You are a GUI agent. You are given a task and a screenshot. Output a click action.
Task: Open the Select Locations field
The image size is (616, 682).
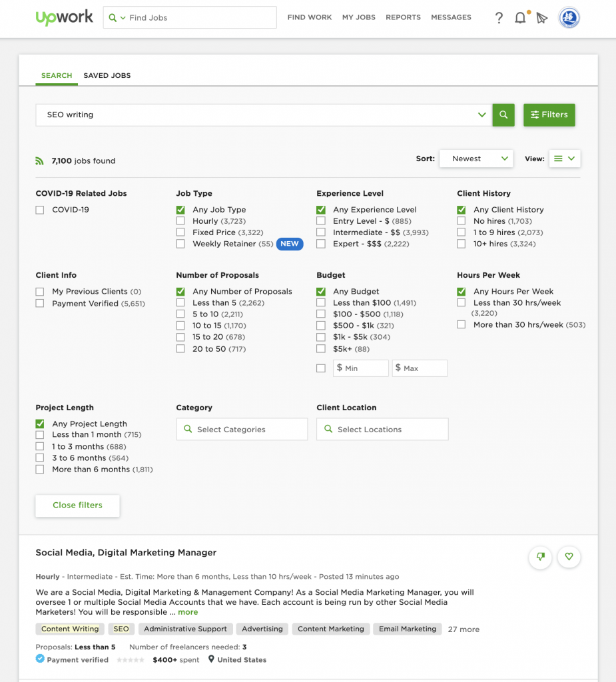point(382,430)
